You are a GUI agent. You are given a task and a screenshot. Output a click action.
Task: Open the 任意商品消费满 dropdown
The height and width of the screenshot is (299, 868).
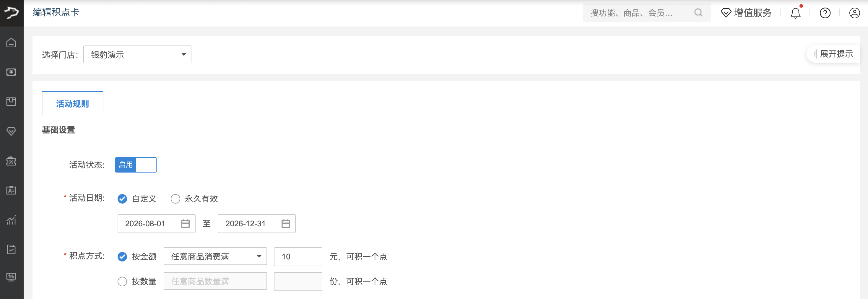tap(215, 256)
